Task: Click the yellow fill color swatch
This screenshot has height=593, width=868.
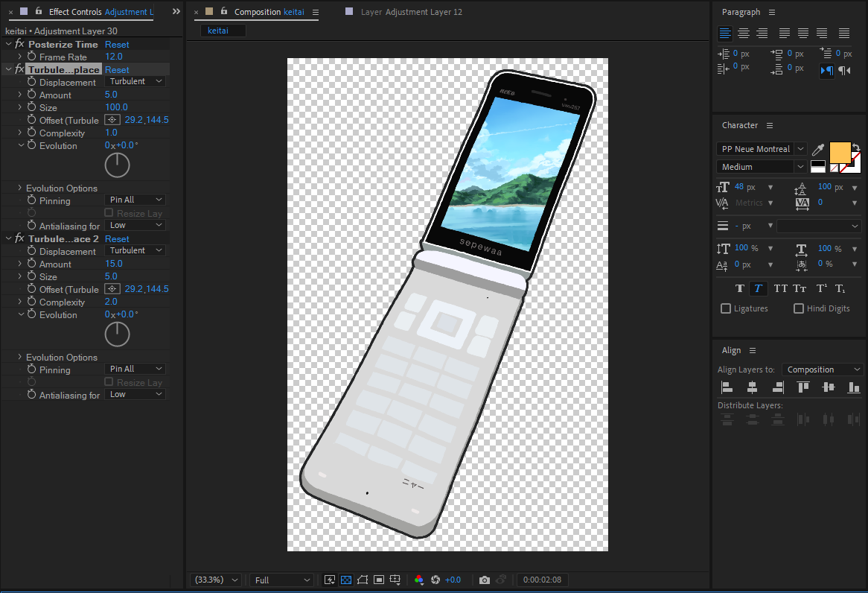Action: point(840,153)
